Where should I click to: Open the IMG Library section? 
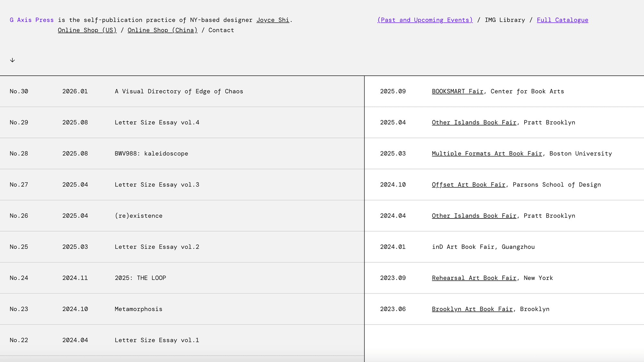click(505, 20)
